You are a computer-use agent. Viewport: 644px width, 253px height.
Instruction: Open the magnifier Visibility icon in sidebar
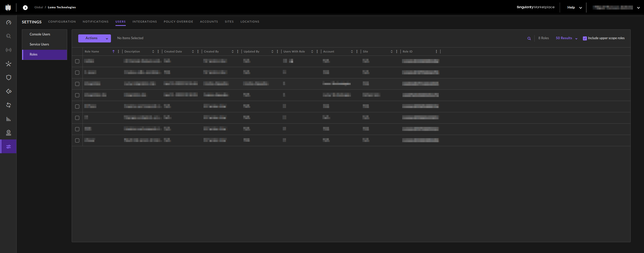point(9,36)
